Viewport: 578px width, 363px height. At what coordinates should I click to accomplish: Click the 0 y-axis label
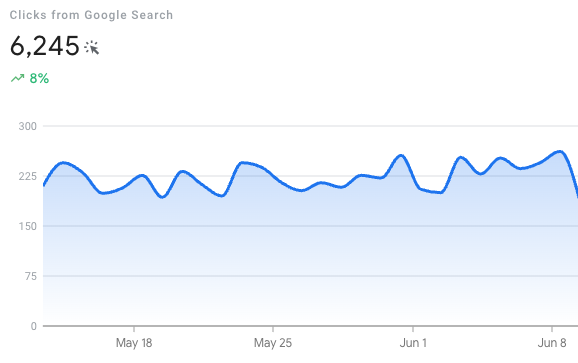click(34, 326)
